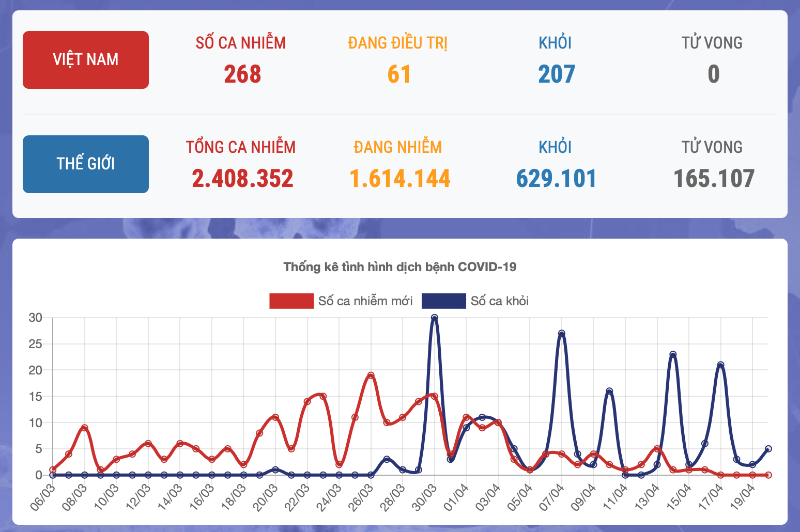Click the chart title 'Thống kê tình hình dịch bệnh COVID-19'
The height and width of the screenshot is (532, 800).
399,267
